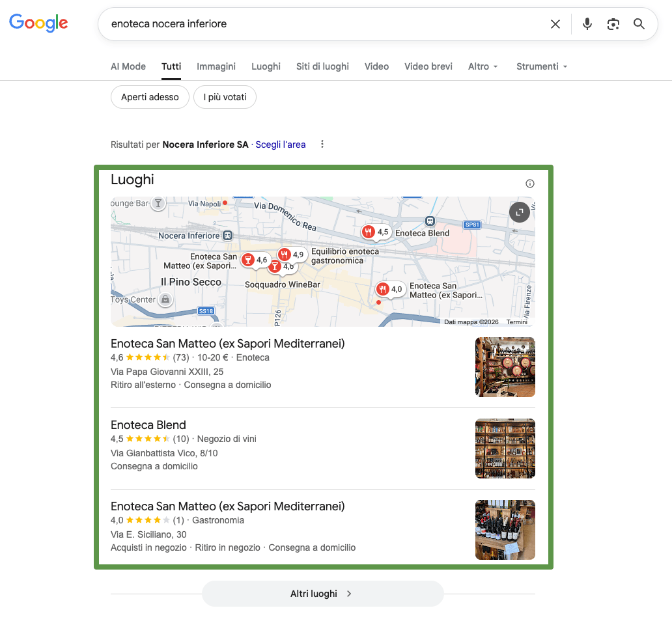This screenshot has height=621, width=672.
Task: Expand the Strumenti dropdown
Action: tap(541, 66)
